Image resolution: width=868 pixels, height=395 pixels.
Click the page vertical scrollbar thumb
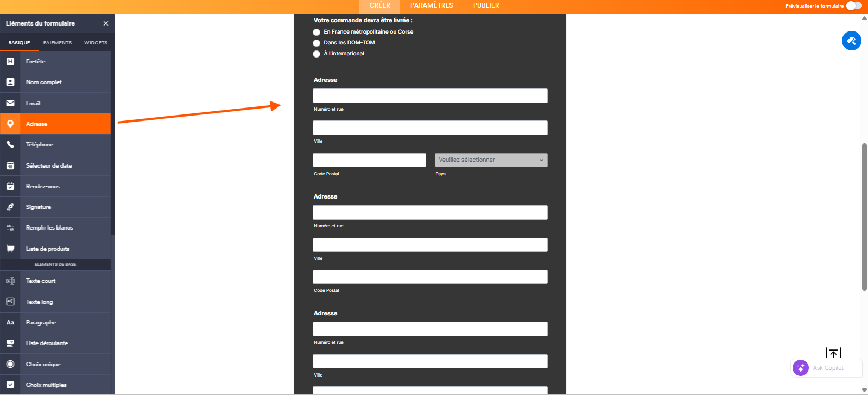click(x=864, y=217)
